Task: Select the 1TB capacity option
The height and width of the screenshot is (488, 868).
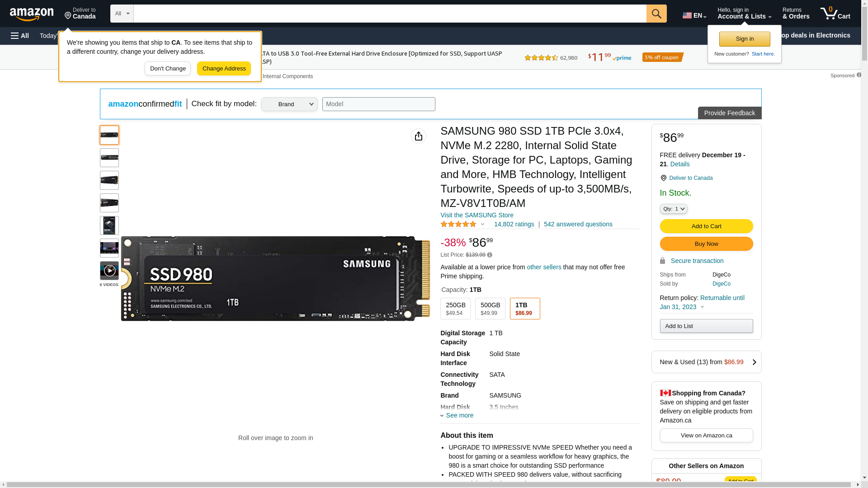Action: pos(524,309)
